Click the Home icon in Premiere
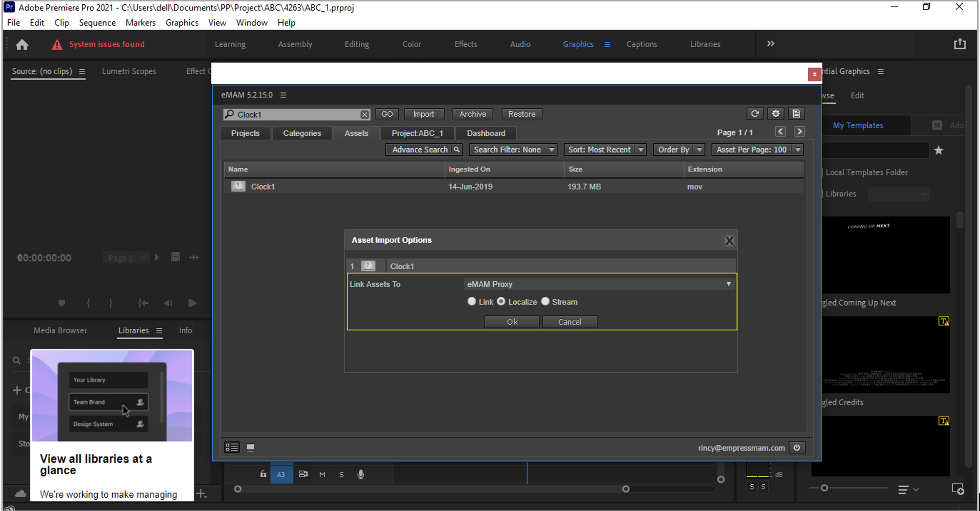 point(22,44)
